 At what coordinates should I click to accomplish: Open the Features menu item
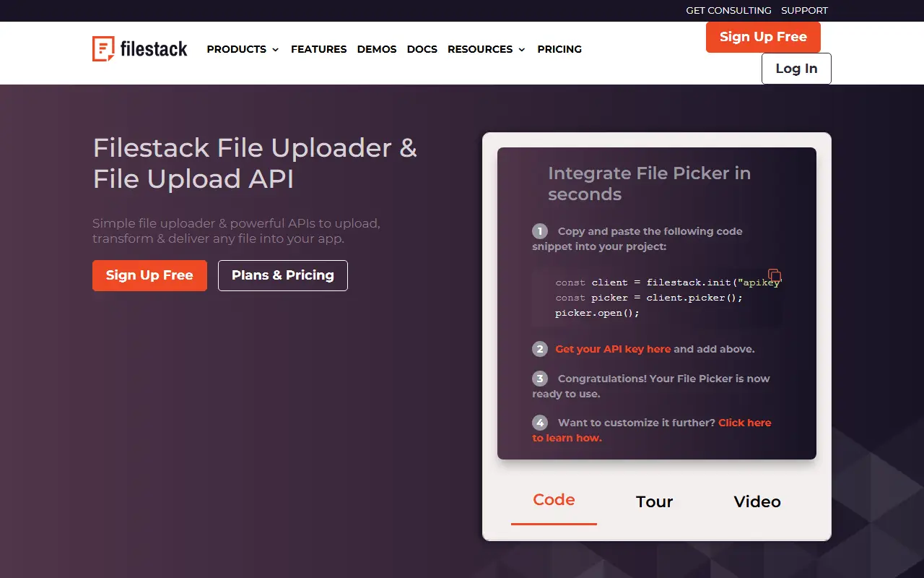(318, 49)
